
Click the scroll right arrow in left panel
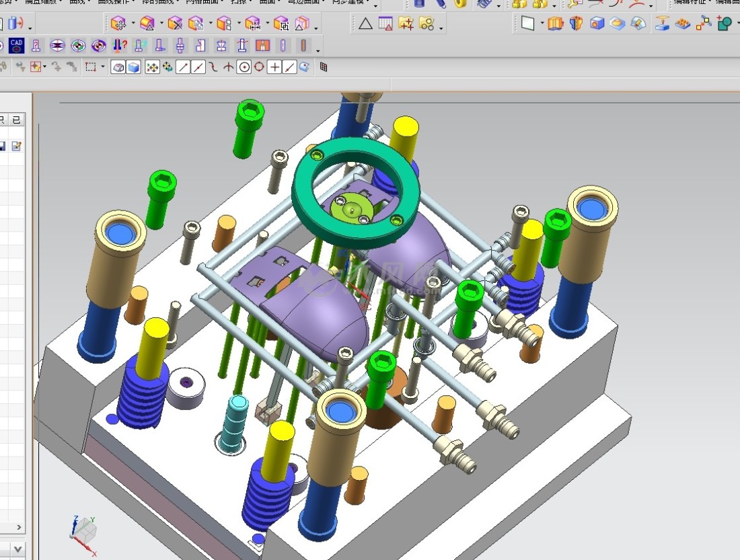(19, 528)
